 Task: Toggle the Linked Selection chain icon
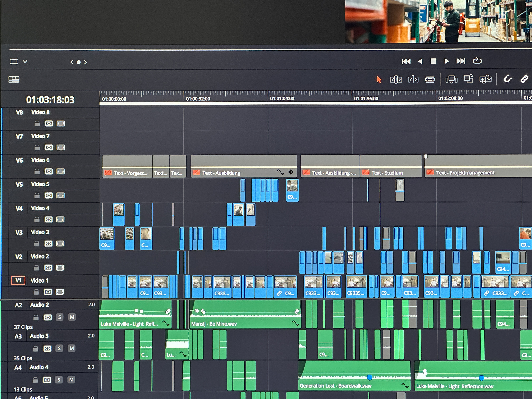click(x=524, y=79)
